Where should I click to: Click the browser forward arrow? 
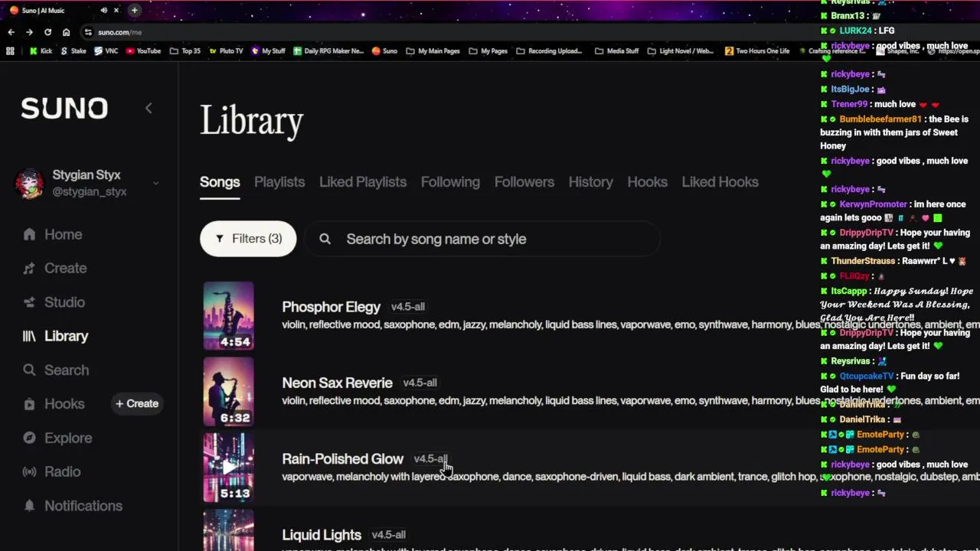coord(29,32)
